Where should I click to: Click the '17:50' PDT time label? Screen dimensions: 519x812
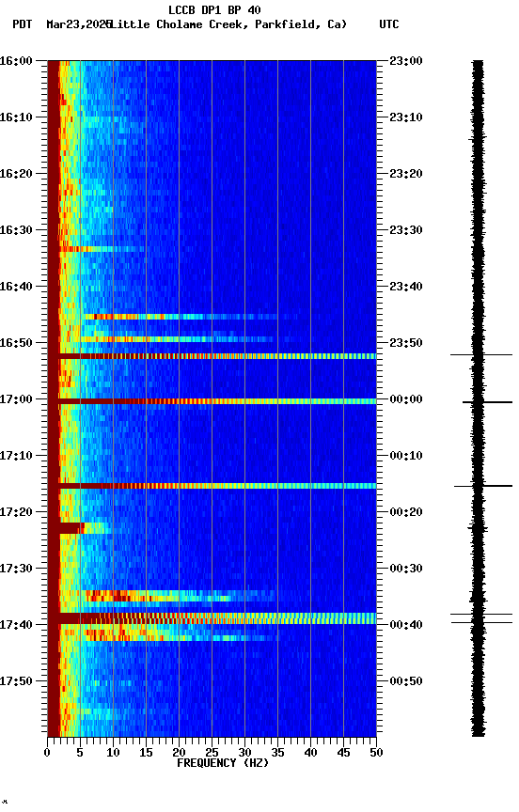click(x=16, y=681)
